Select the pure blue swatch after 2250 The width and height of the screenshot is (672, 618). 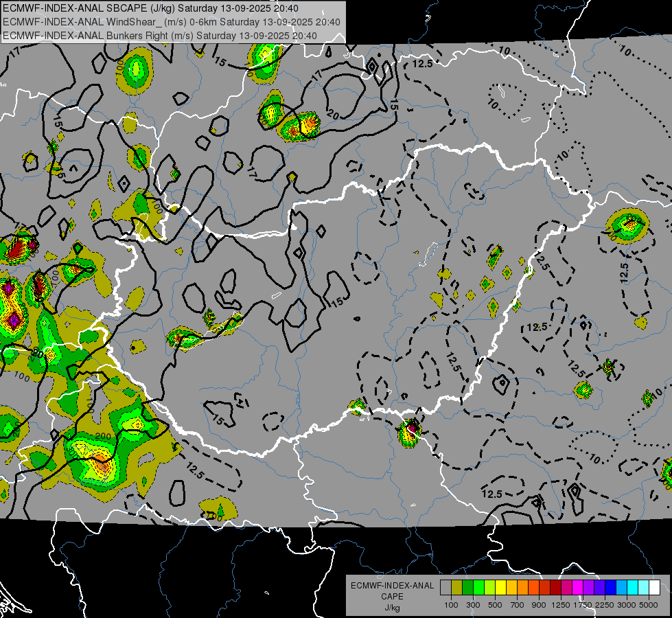click(611, 587)
